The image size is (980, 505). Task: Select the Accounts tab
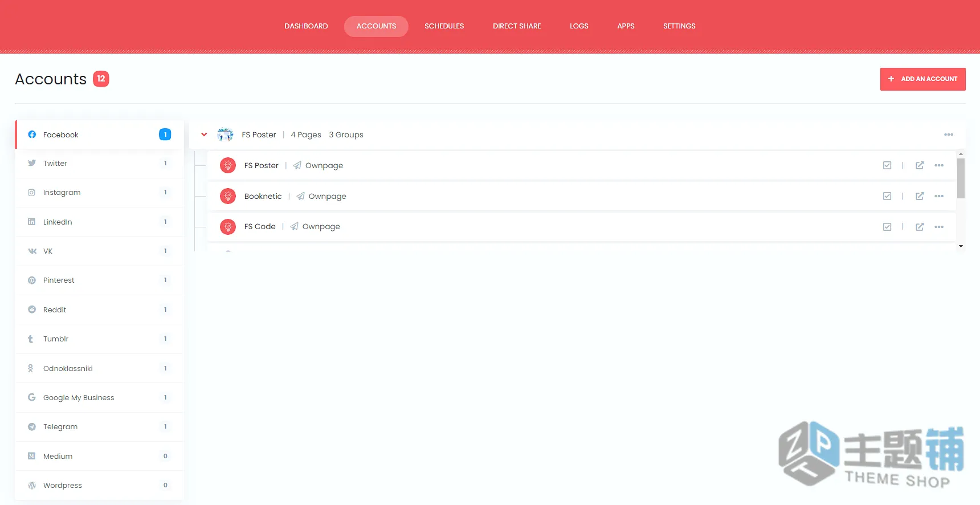(x=376, y=26)
